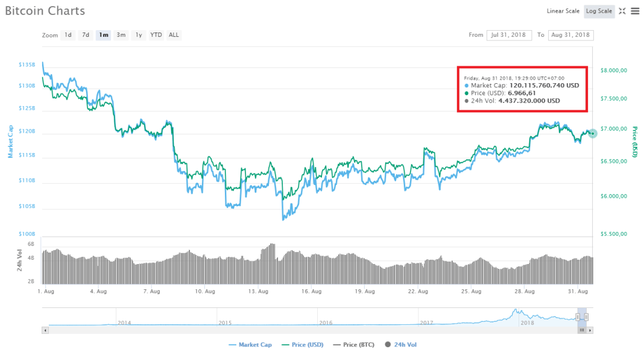644x352 pixels.
Task: Click the 2016 label in navigator
Action: (326, 323)
